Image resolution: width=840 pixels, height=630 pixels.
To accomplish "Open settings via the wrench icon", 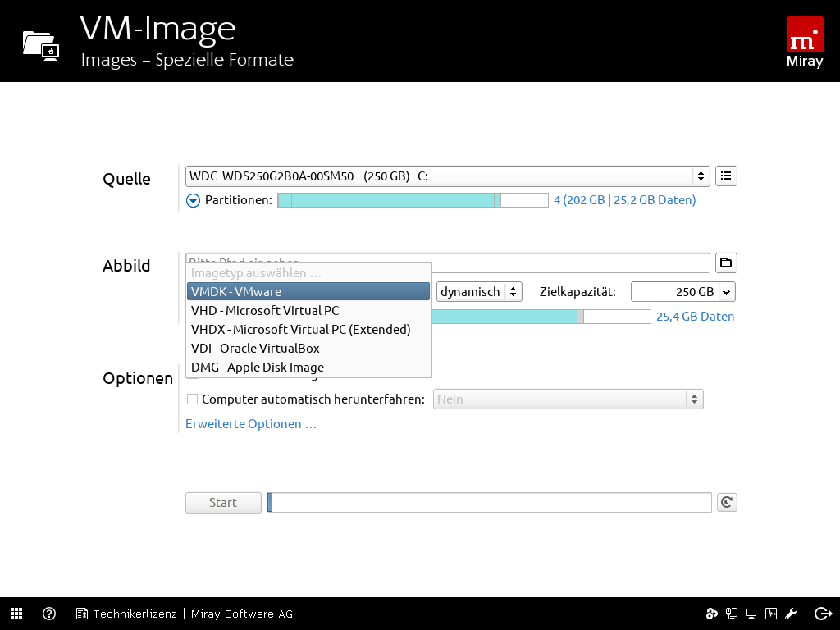I will pos(792,614).
